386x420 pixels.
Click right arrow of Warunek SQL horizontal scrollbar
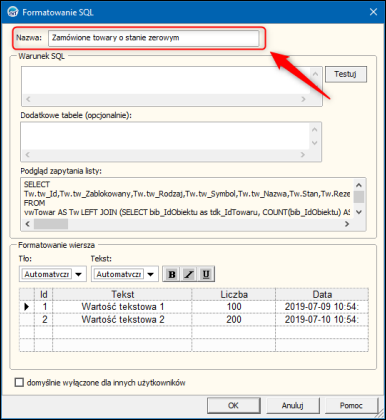[303, 99]
